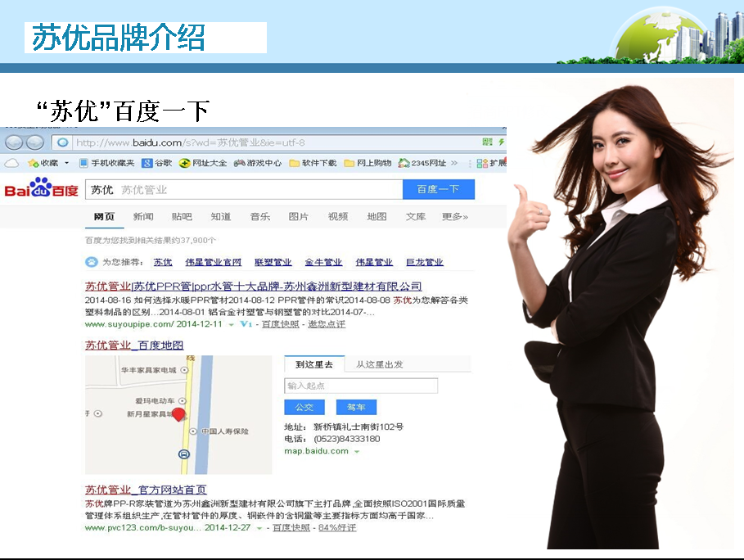Switch to the 新闻 search tab
744x560 pixels.
pos(143,217)
